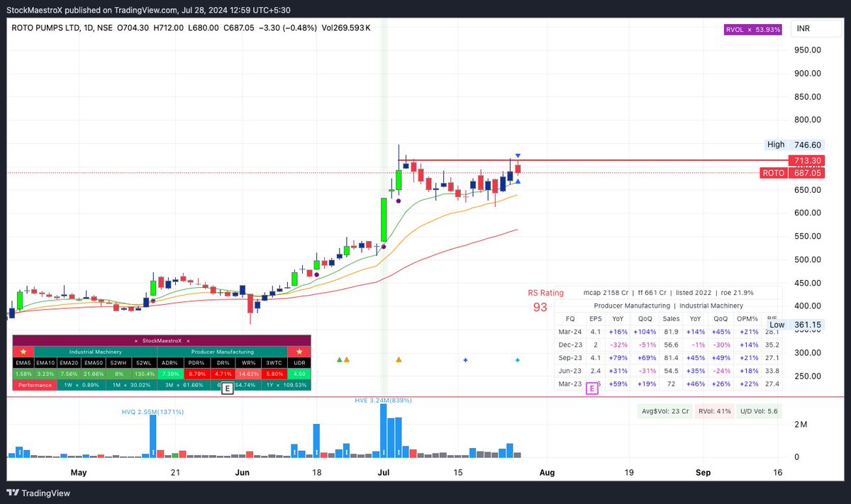Click the mcap 2158 Cr info line
Screen dimensions: 851x504
(667, 292)
